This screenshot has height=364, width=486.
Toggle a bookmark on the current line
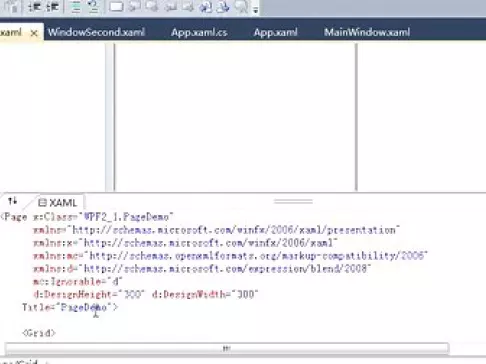pos(116,7)
